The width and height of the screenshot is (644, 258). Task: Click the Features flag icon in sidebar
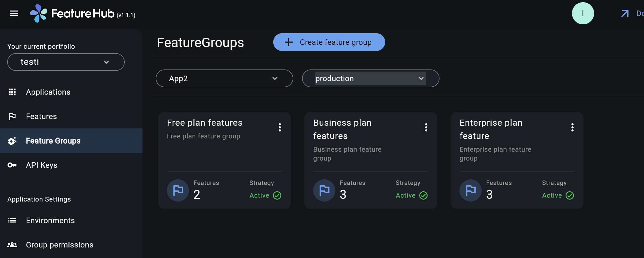pos(12,116)
